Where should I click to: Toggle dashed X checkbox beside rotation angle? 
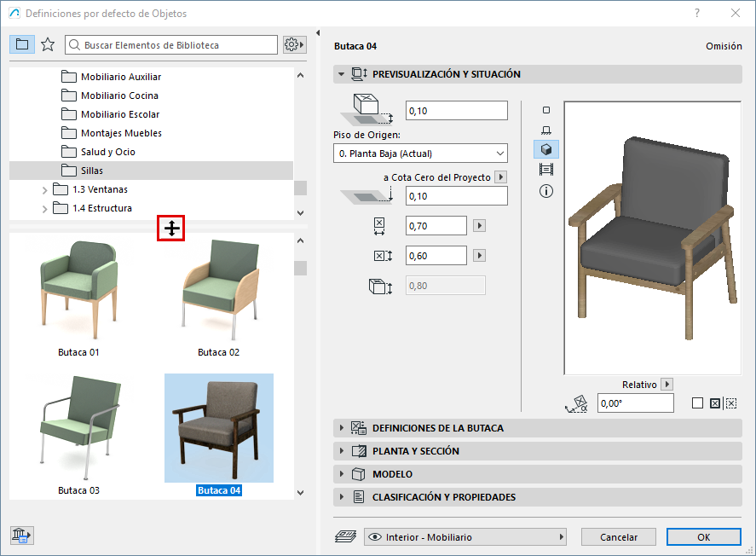730,403
